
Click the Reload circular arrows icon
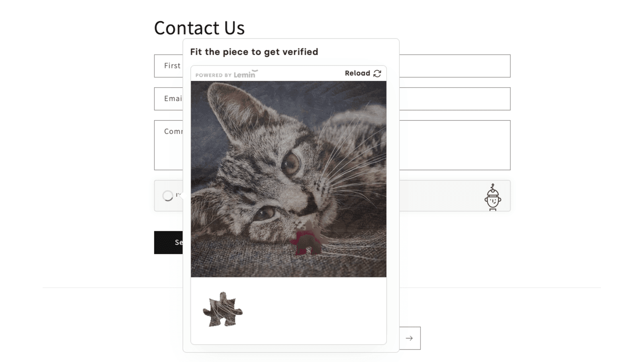point(377,73)
